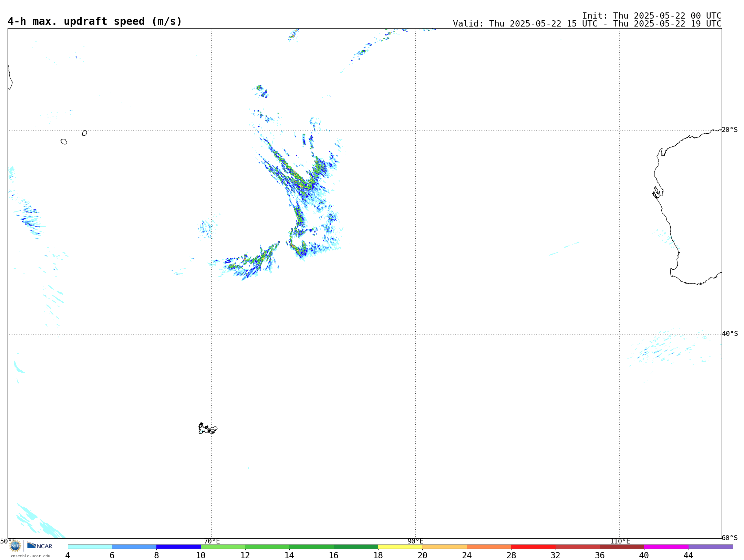The width and height of the screenshot is (744, 560).
Task: Click the light cyan 4-6 color swatch
Action: click(90, 547)
